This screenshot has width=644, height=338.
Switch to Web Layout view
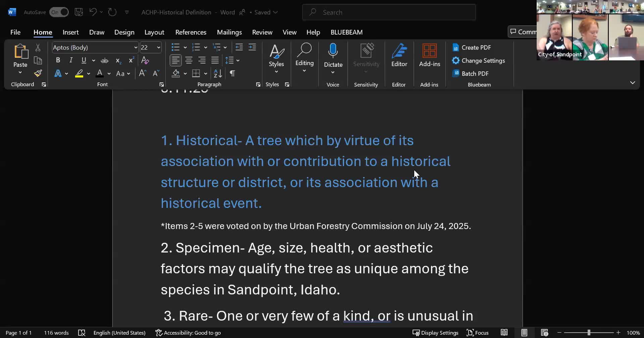pos(544,333)
